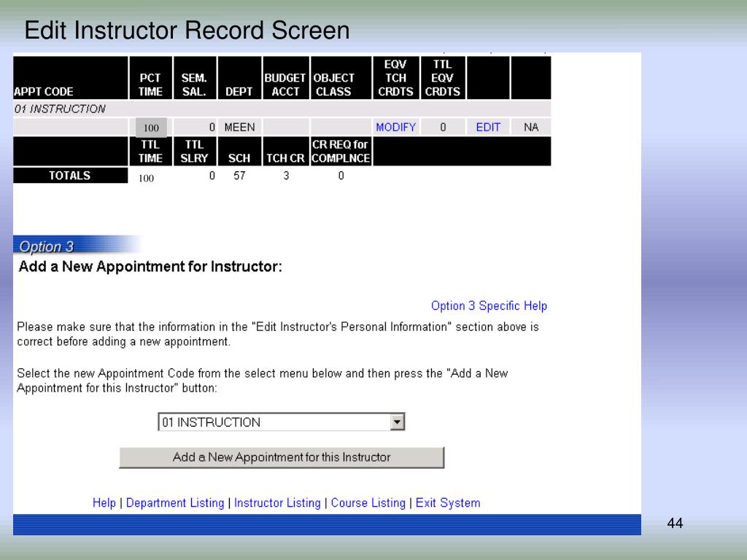Click the CR REQ for COMPLNCE header
The width and height of the screenshot is (747, 560).
[341, 152]
